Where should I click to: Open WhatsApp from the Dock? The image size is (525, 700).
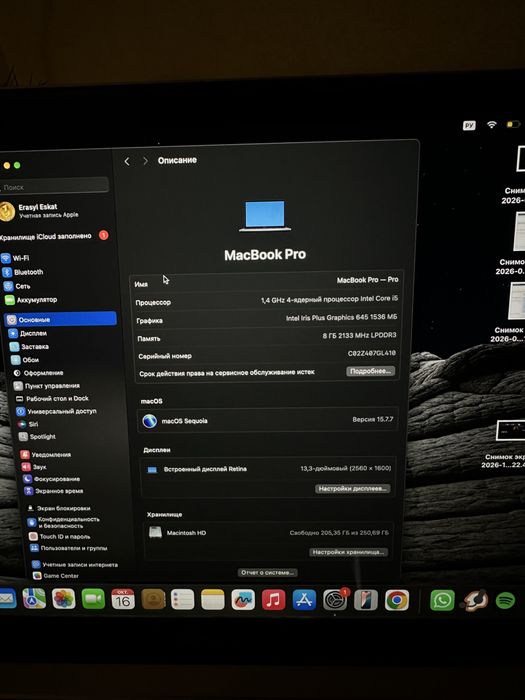click(442, 600)
